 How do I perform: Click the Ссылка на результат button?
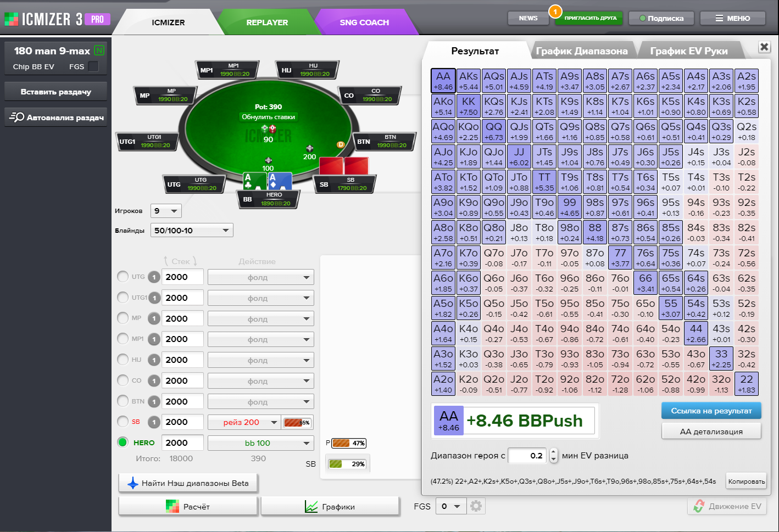pos(711,411)
